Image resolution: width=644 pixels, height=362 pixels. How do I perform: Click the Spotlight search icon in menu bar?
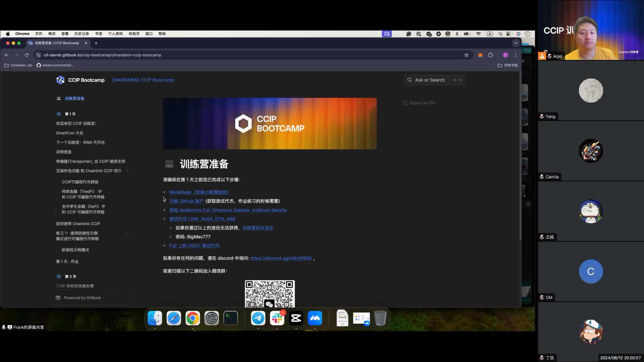point(500,34)
